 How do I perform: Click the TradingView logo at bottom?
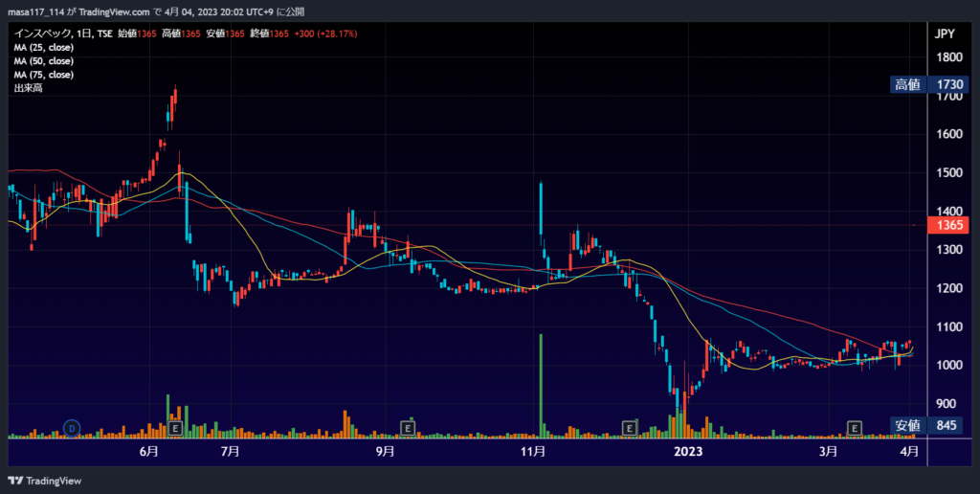44,481
